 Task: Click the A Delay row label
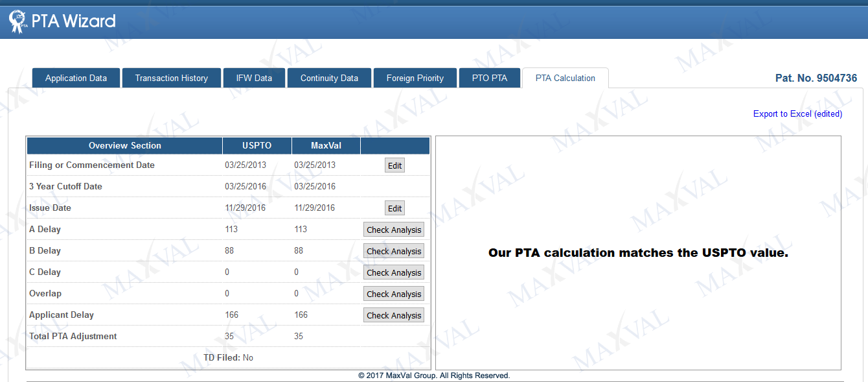tap(45, 229)
